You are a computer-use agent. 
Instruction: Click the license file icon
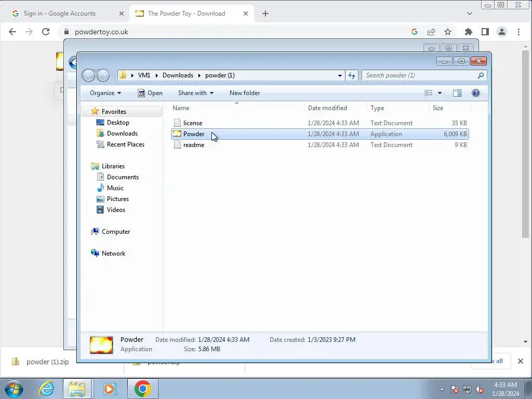click(177, 123)
